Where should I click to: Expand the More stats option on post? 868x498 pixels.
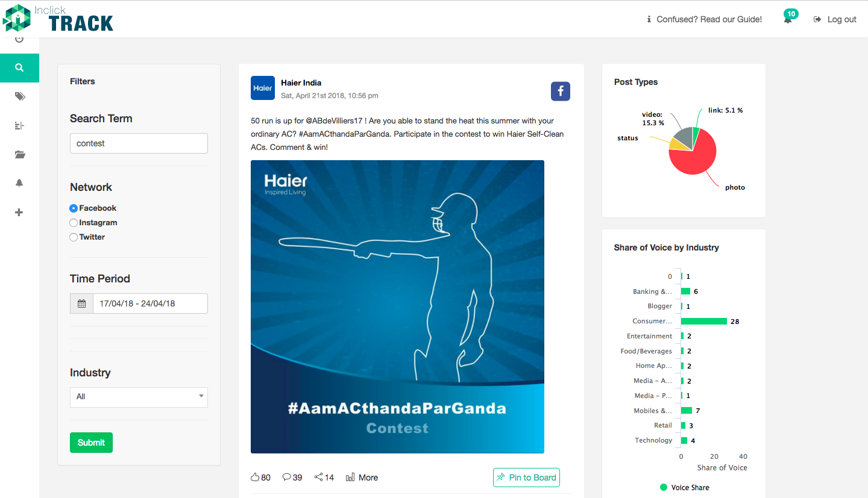362,478
